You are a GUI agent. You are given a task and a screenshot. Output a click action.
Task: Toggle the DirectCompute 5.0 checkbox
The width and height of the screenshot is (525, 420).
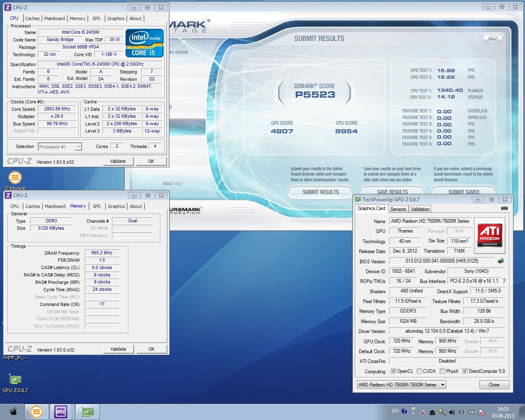465,371
